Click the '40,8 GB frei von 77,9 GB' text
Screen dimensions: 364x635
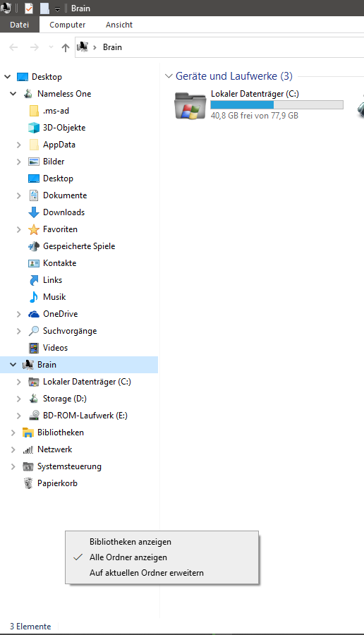pyautogui.click(x=255, y=116)
